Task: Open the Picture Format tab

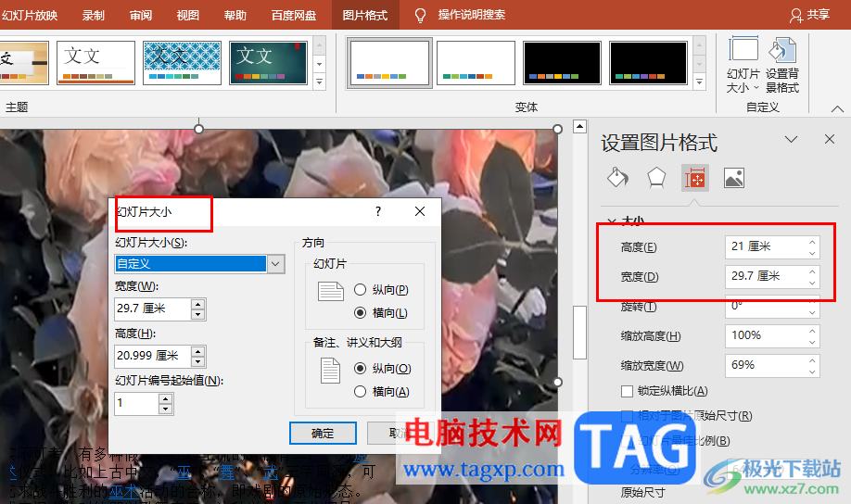Action: click(x=364, y=15)
